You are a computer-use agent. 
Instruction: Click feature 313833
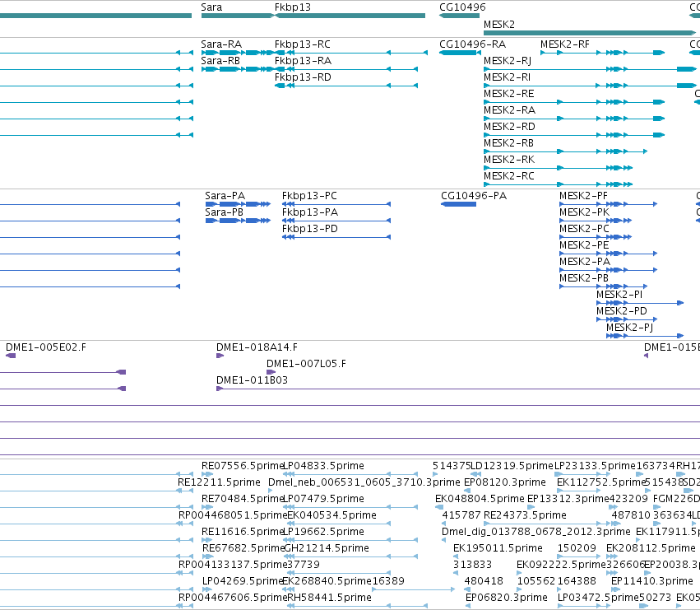click(x=472, y=565)
